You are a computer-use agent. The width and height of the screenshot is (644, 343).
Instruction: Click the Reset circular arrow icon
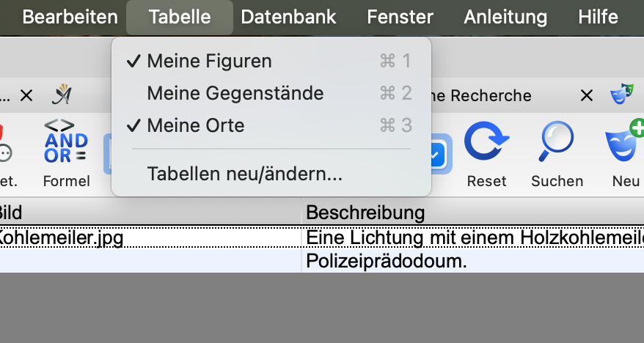(486, 152)
